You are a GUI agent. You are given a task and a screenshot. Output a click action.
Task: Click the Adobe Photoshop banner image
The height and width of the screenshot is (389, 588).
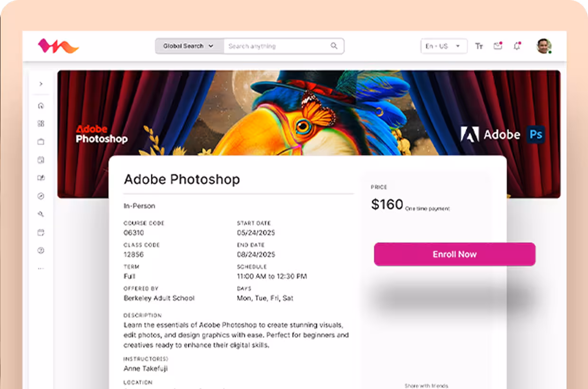click(x=308, y=114)
